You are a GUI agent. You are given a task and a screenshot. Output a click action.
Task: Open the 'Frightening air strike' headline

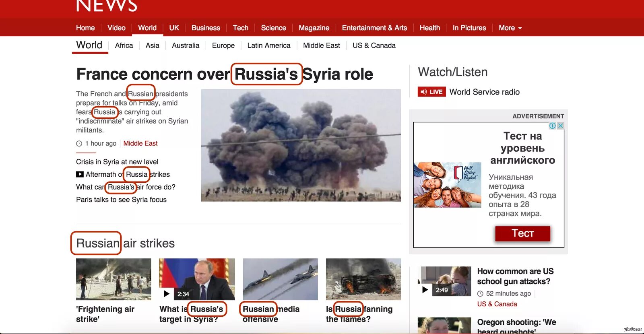[105, 314]
